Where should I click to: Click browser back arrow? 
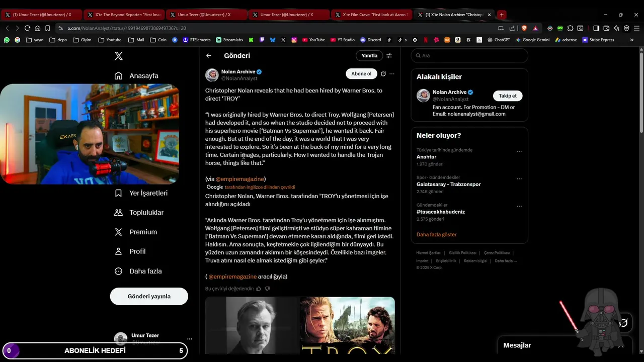tap(7, 28)
